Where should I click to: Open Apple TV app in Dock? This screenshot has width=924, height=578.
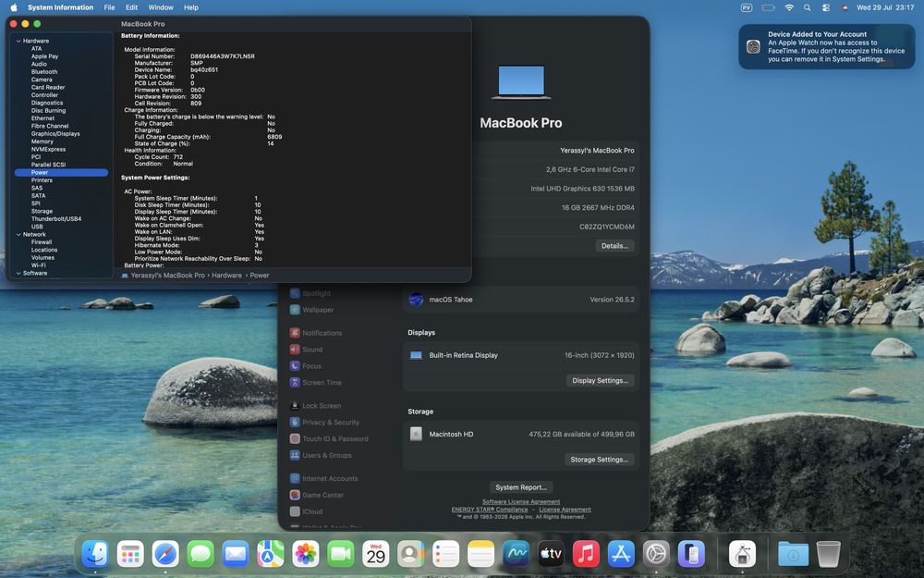pyautogui.click(x=551, y=554)
